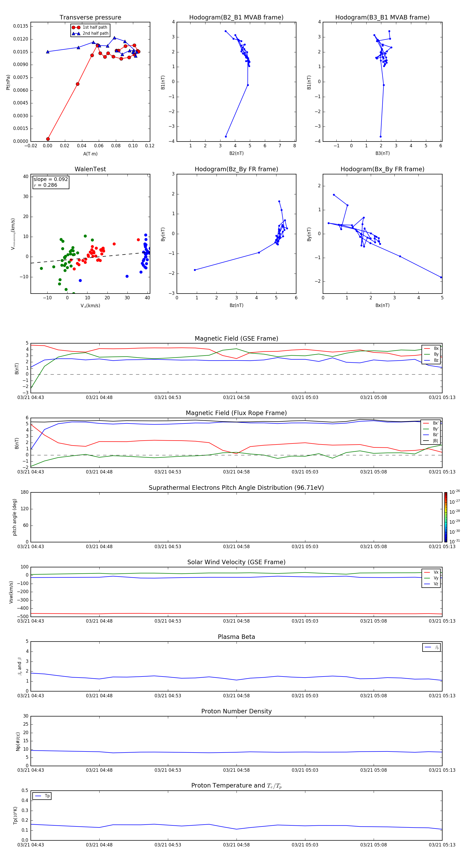Select the "Hodogram(Bx_By FR frame)" title
Image resolution: width=473 pixels, height=868 pixels.
(x=382, y=169)
